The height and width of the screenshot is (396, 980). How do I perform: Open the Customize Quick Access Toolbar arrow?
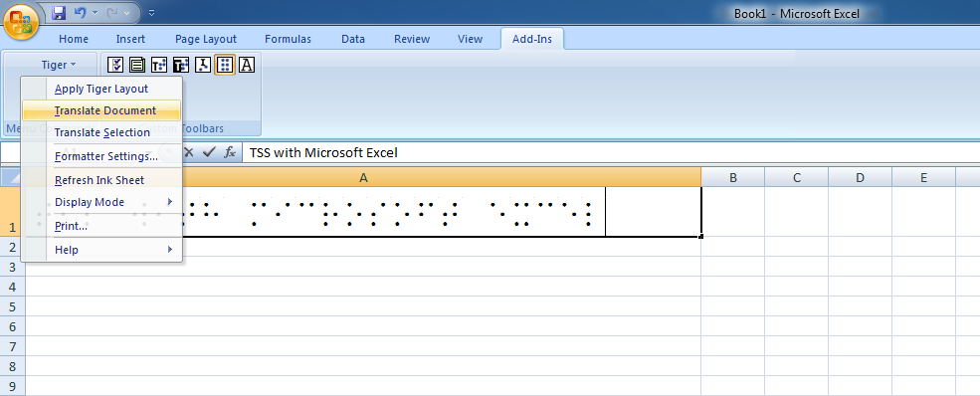coord(152,13)
